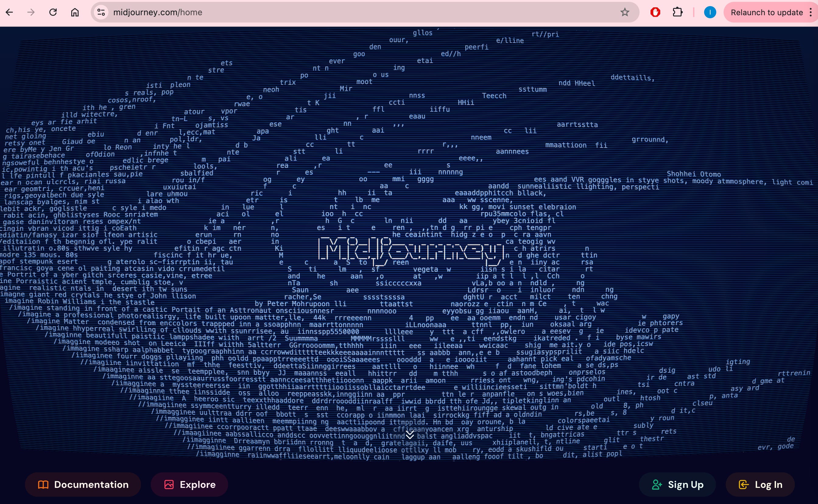The image size is (818, 504).
Task: Bookmark this page with the star
Action: pos(625,12)
